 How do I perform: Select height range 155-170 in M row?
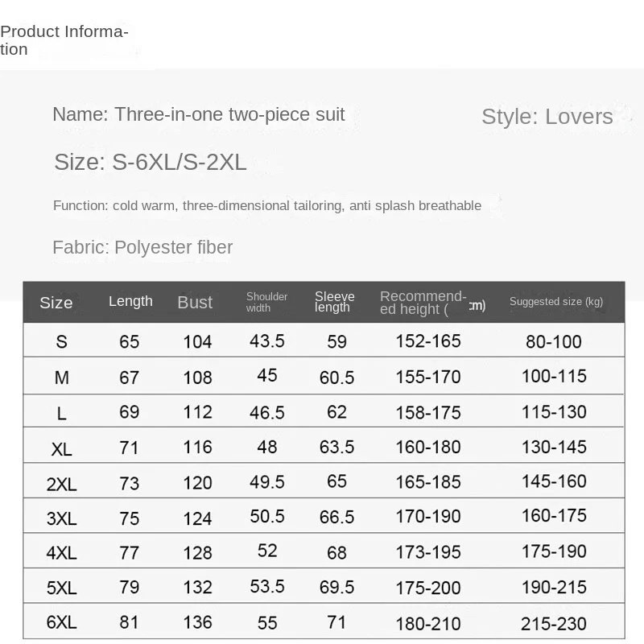428,377
